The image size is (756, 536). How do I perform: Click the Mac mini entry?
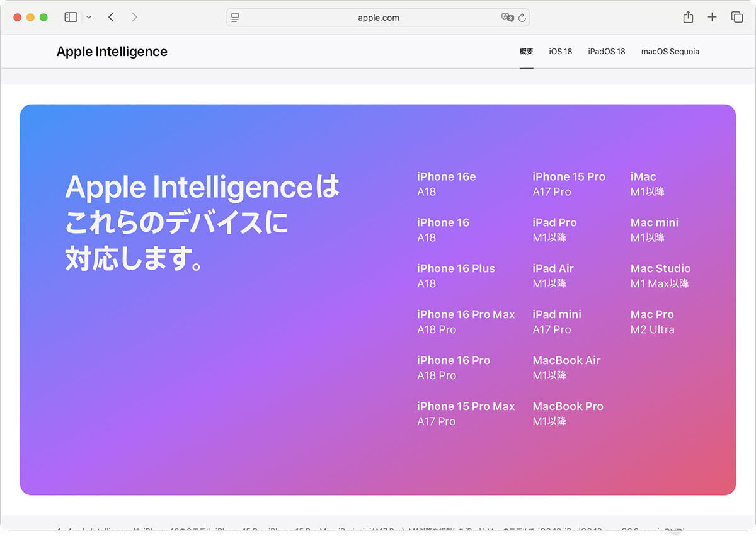click(655, 223)
